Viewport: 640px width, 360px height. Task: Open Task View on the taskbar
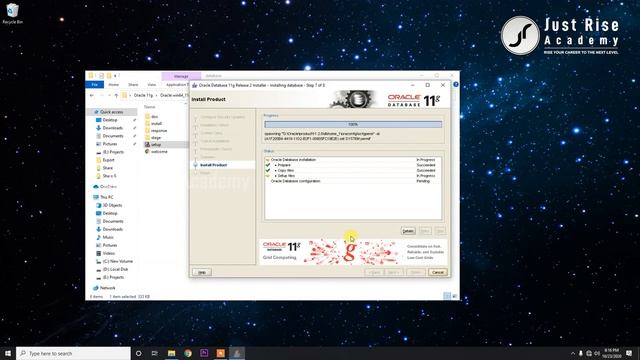click(155, 353)
